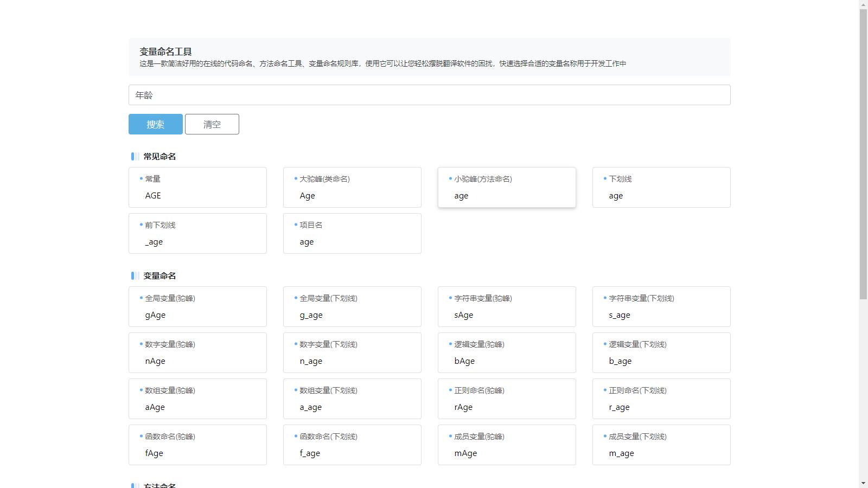Click the scrollbar down arrow
Screen dimensions: 868x488
863,483
